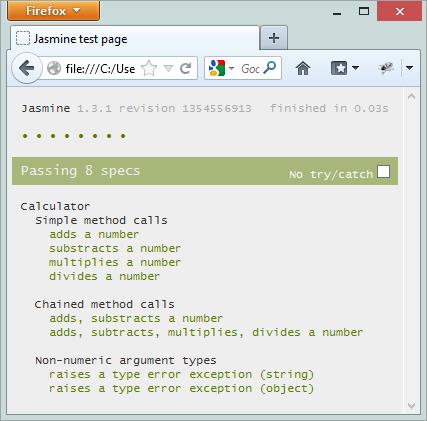427x421 pixels.
Task: Reload the Jasmine test page
Action: 185,68
